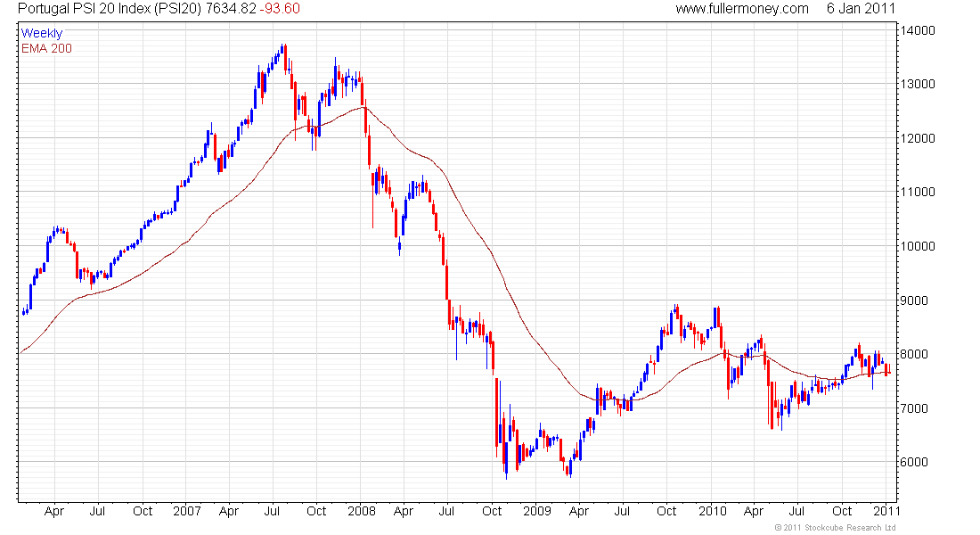980x535 pixels.
Task: Click the '© 2011 Stockcube Research Ltd' copyright text
Action: [x=835, y=528]
